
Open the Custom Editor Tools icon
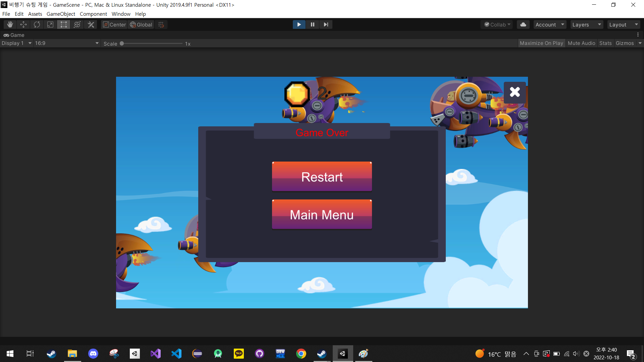91,24
